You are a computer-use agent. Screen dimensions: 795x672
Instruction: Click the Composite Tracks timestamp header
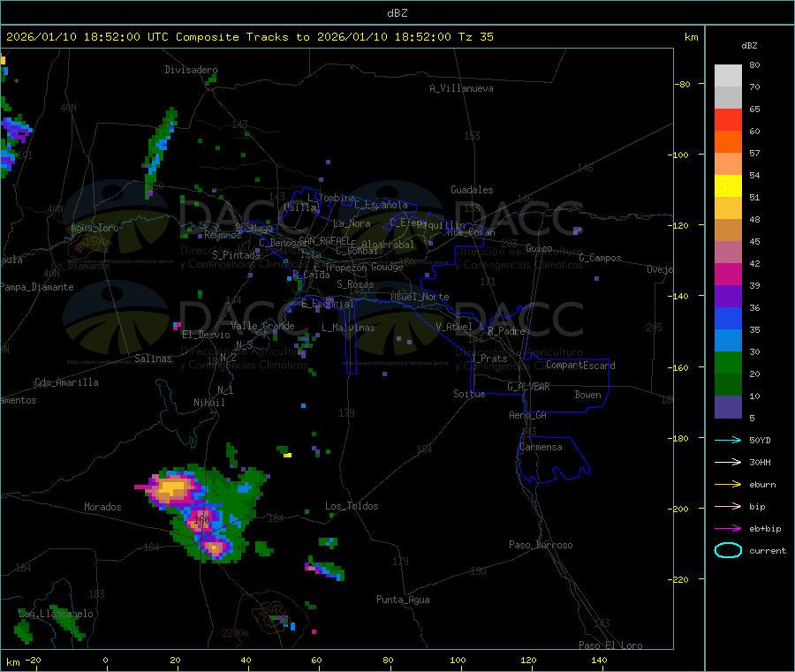click(x=249, y=37)
